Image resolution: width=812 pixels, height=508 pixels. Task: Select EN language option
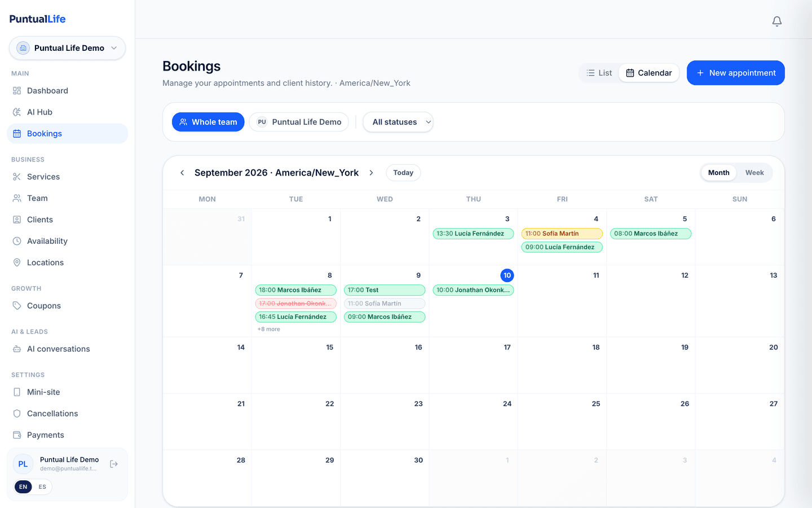point(23,487)
